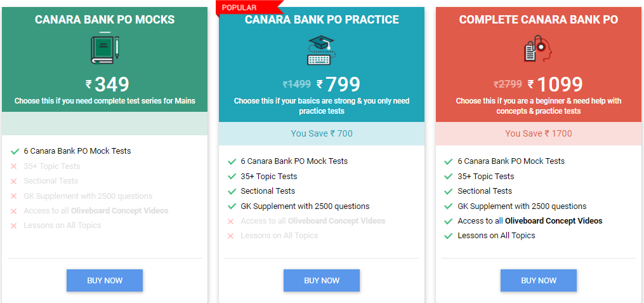
Task: Click the struck-through ₹2799 original price
Action: click(508, 84)
